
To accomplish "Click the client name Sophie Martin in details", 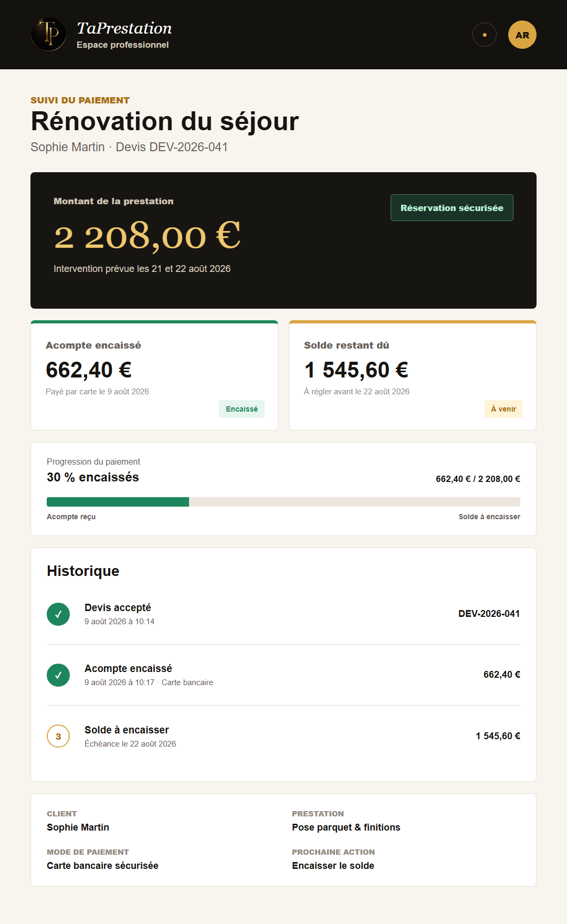I will coord(78,827).
